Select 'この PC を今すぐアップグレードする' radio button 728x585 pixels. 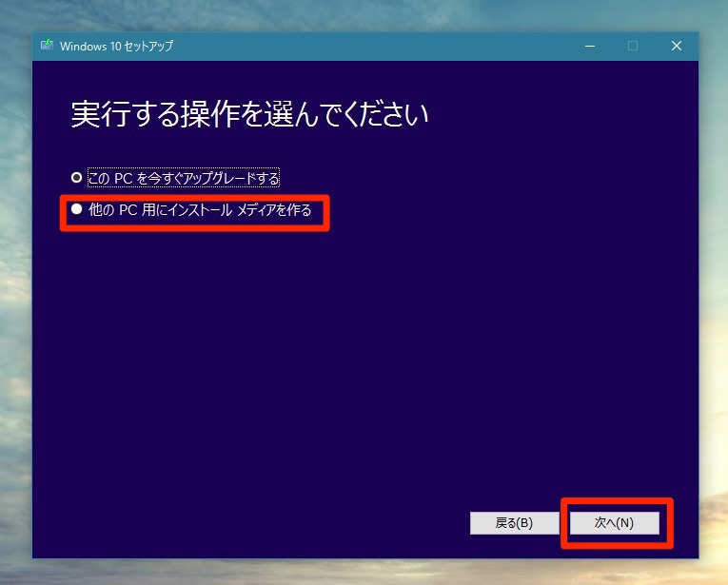tap(77, 178)
